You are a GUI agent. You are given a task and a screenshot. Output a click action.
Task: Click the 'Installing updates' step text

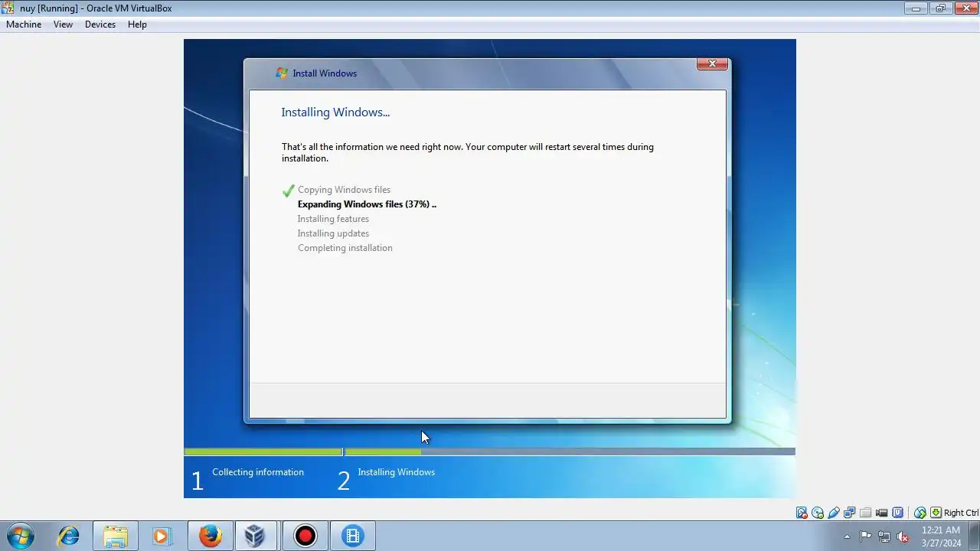[333, 233]
